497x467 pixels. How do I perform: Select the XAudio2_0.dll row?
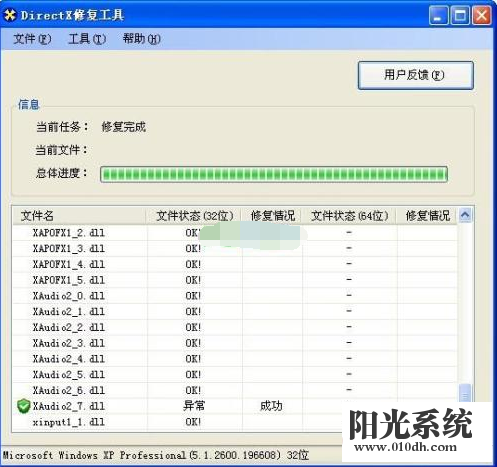coord(235,296)
